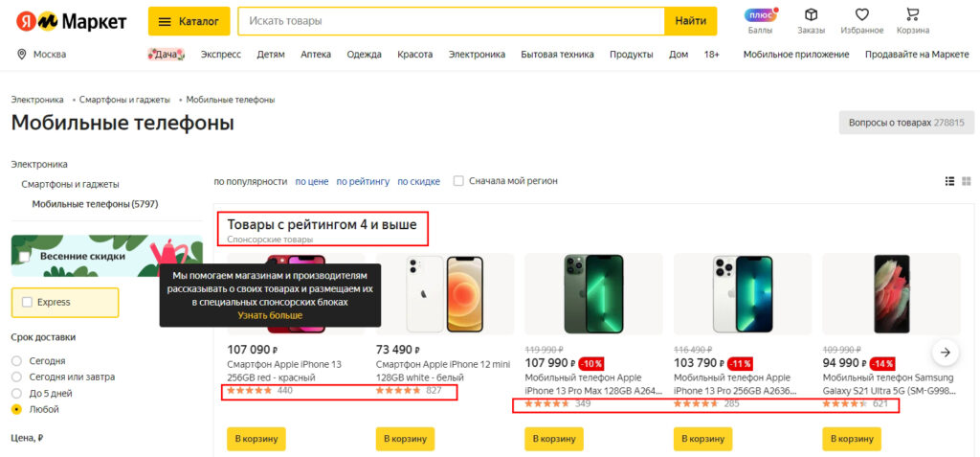Open the 18+ category

point(711,55)
